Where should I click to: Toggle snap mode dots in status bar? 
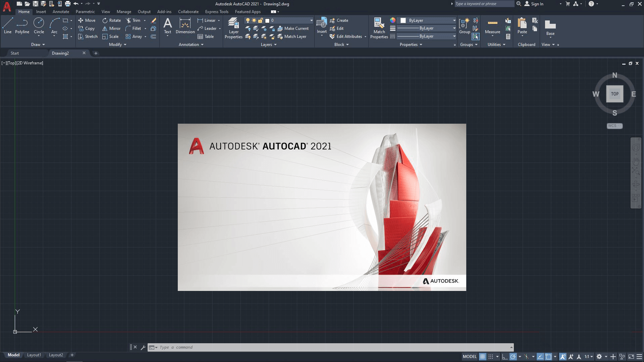(x=491, y=357)
